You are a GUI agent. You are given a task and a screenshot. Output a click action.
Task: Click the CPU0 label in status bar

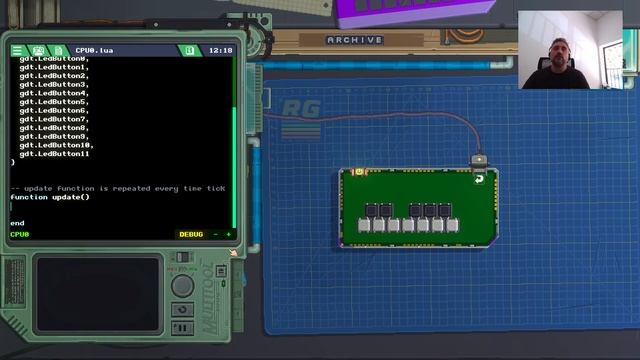(20, 234)
